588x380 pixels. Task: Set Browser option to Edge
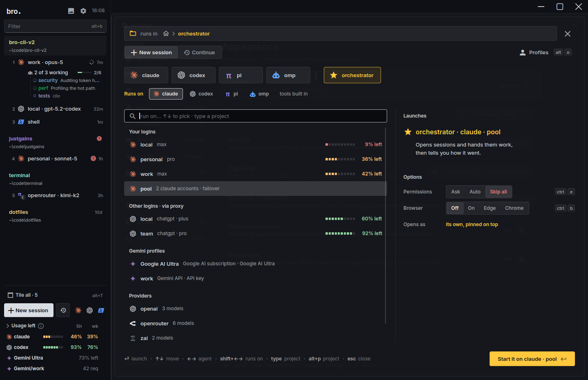click(x=490, y=208)
